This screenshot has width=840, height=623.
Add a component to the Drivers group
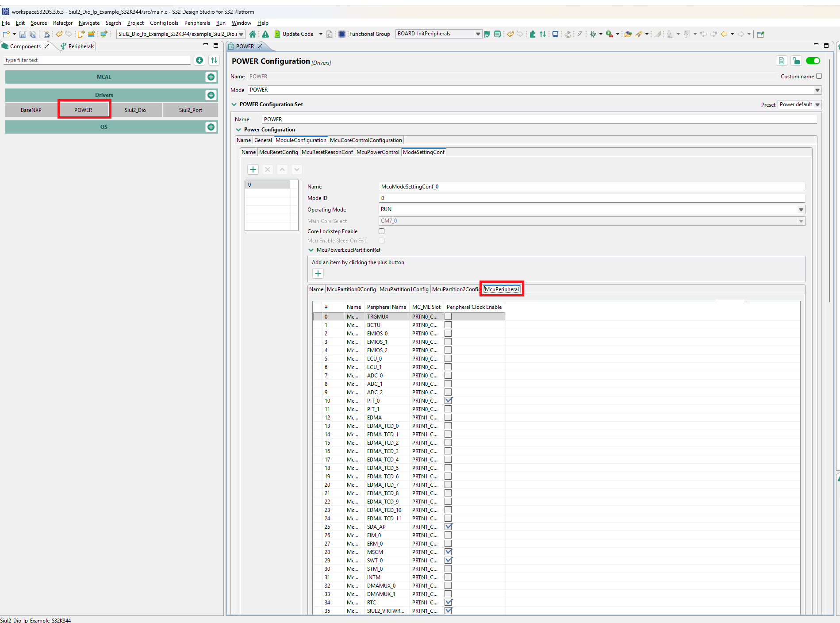pos(211,95)
